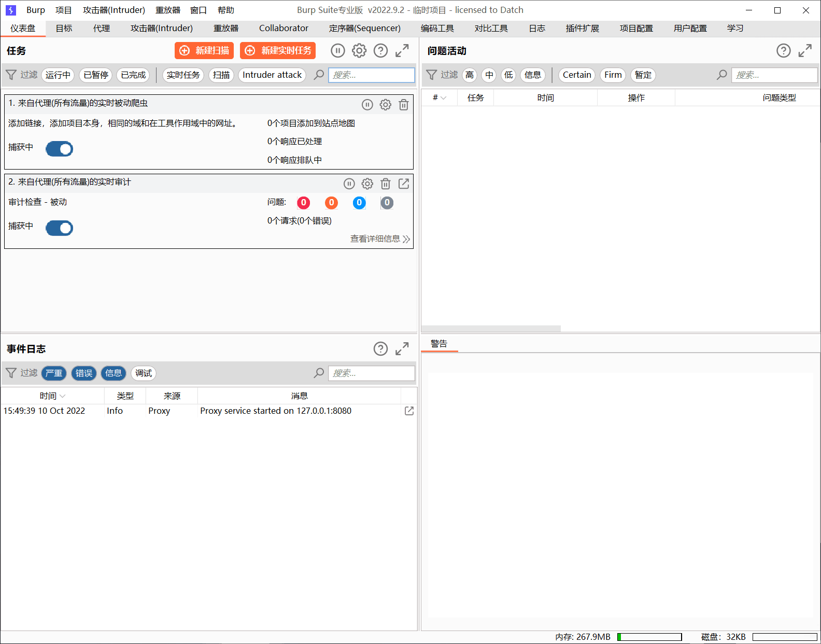Toggle the 暂定 confidence filter
This screenshot has height=644, width=821.
pos(643,75)
